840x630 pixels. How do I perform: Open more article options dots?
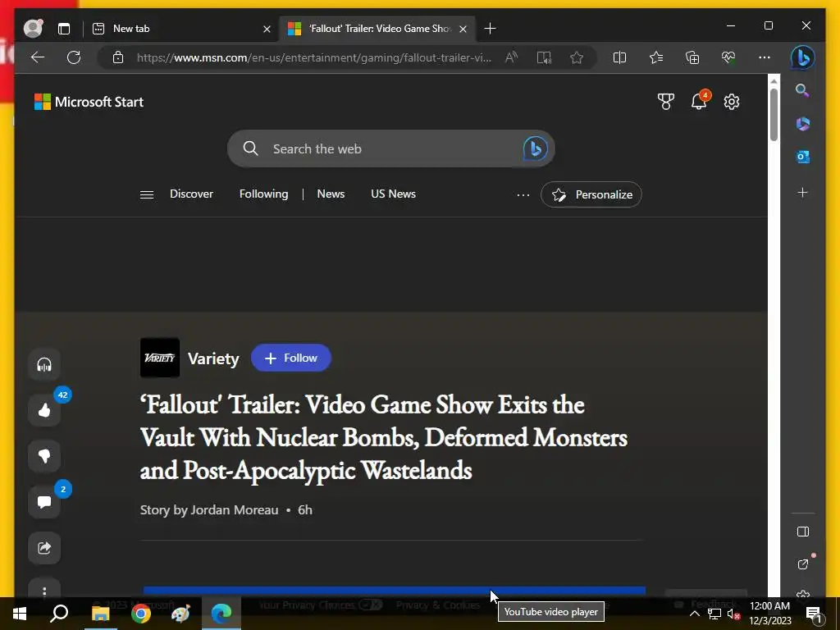[x=44, y=591]
